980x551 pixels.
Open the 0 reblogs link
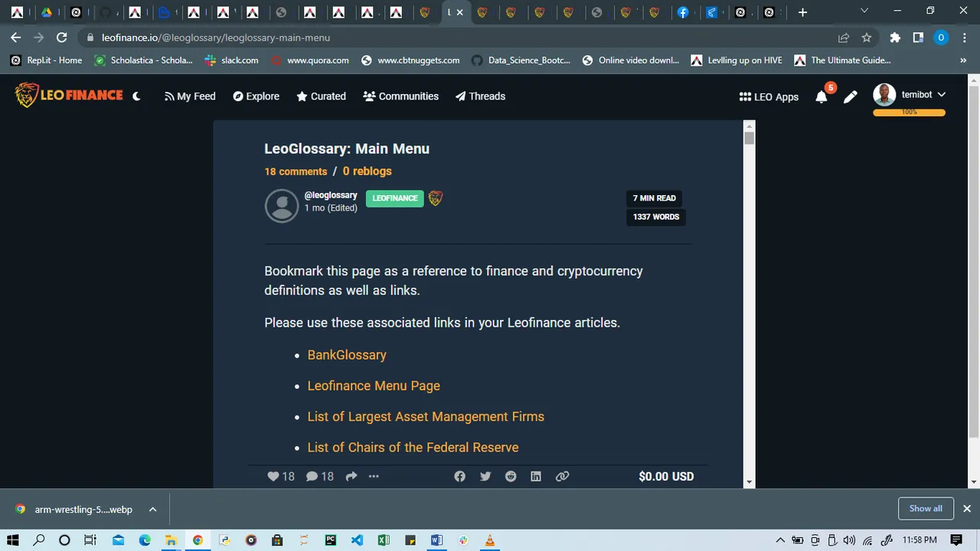tap(367, 171)
